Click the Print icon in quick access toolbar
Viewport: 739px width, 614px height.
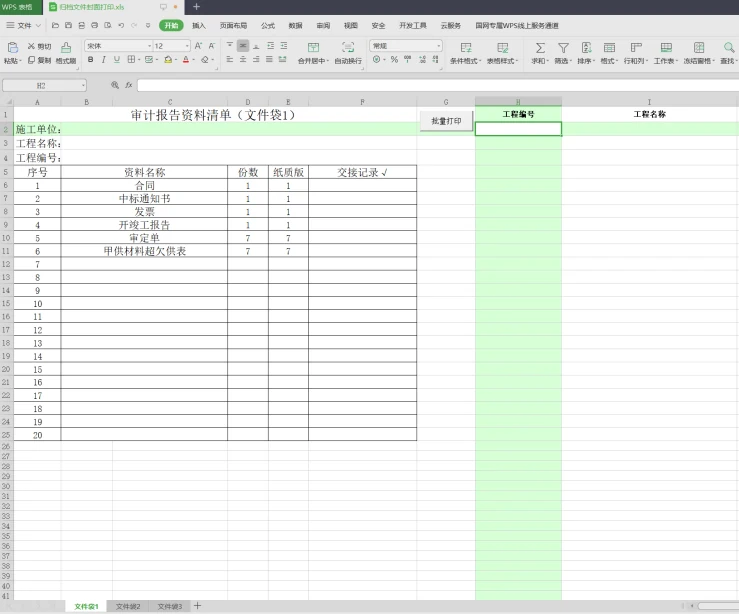(x=95, y=25)
